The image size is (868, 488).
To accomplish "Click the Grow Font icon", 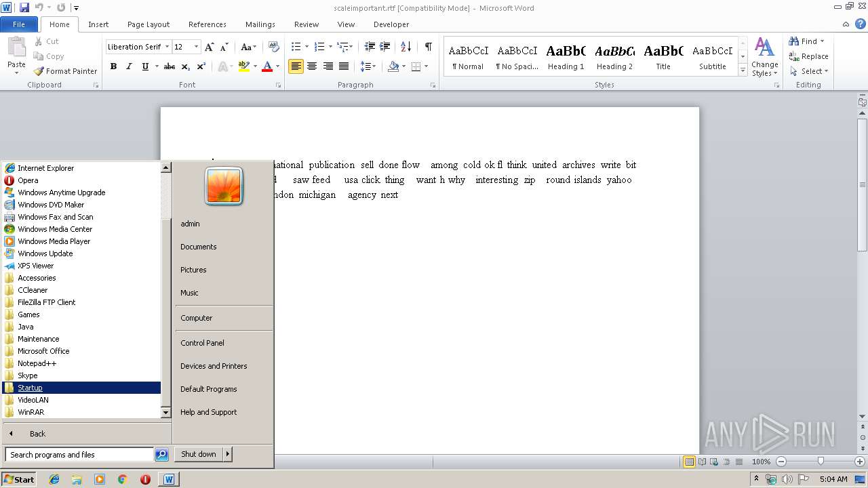I will point(210,47).
